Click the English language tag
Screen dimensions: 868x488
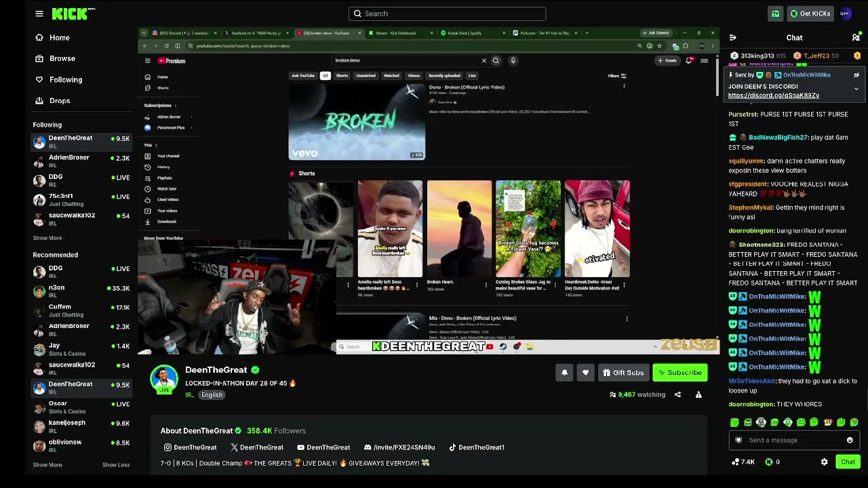[x=212, y=395]
